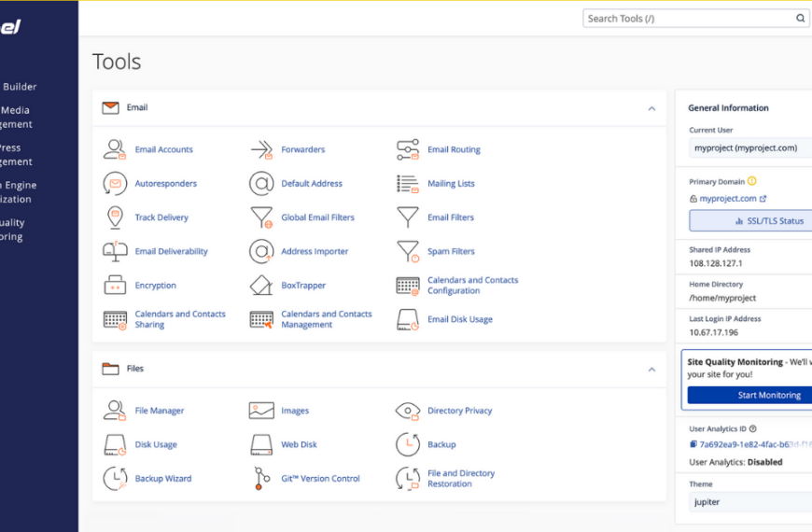This screenshot has height=532, width=812.
Task: Click the BoxTrapper icon
Action: (261, 285)
